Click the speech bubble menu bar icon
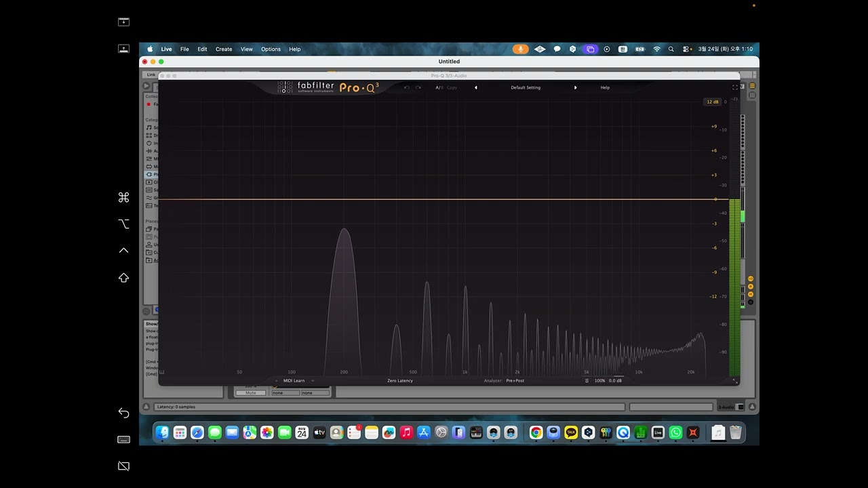868x488 pixels. click(x=557, y=49)
